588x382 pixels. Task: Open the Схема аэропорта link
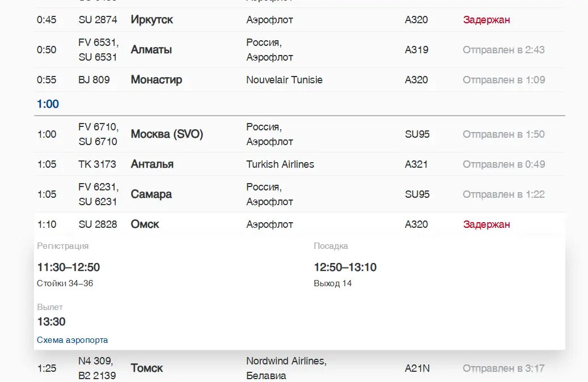[72, 340]
